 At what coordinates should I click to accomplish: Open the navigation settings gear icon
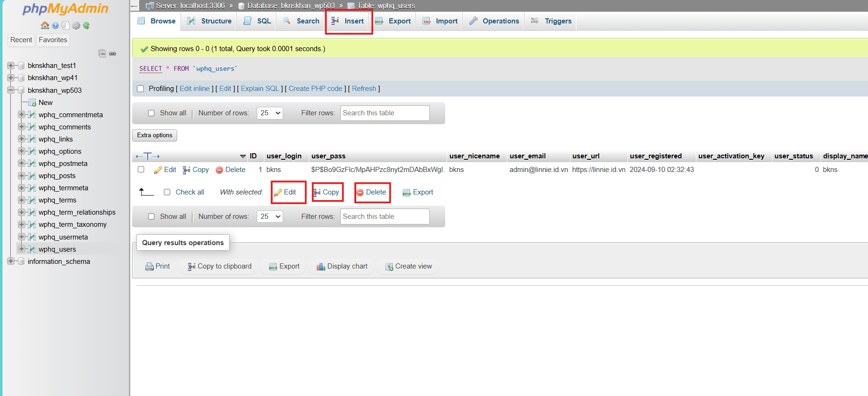click(76, 25)
